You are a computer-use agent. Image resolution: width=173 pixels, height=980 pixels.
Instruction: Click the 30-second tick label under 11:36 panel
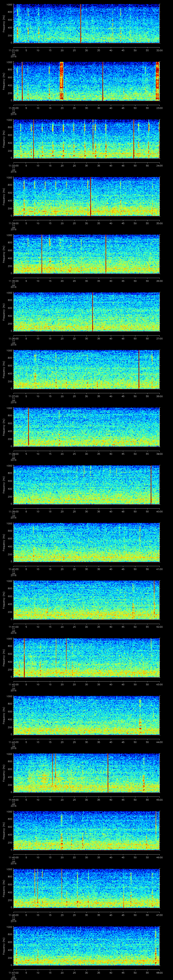(87, 339)
